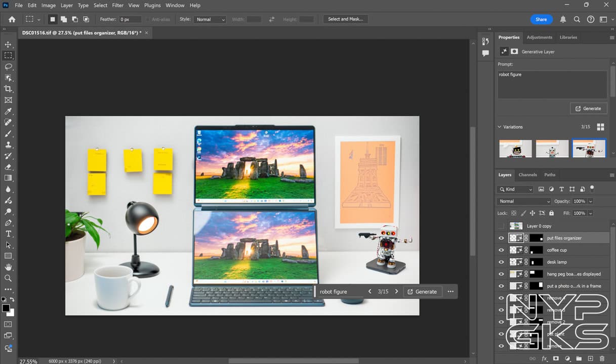616x364 pixels.
Task: Select the Clone Stamp tool
Action: point(8,145)
